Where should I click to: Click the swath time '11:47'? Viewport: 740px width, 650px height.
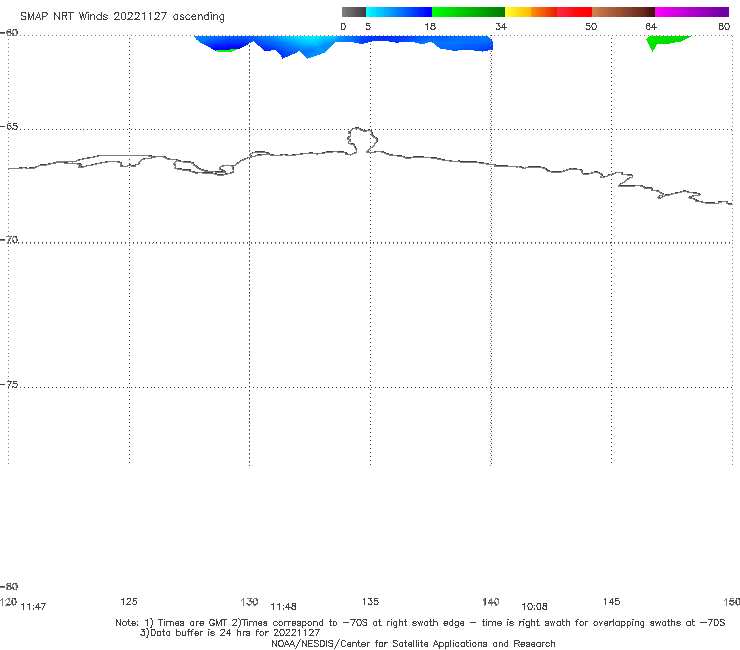pyautogui.click(x=33, y=607)
